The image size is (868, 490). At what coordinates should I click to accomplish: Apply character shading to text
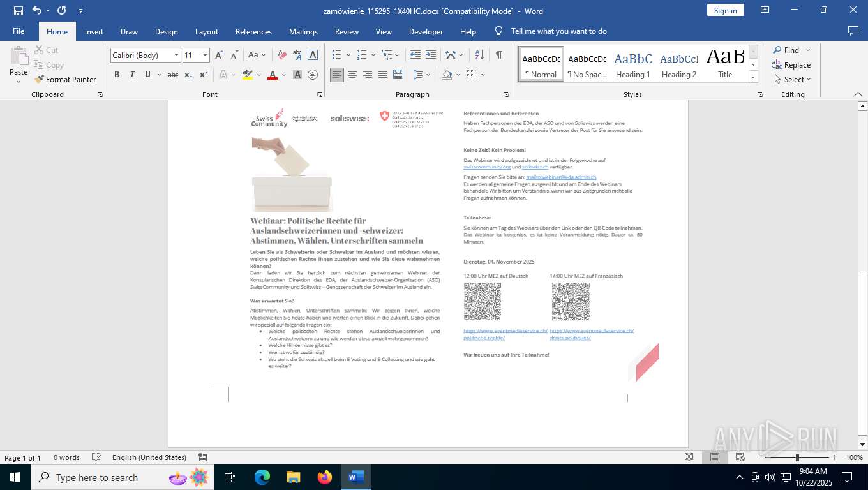click(297, 75)
